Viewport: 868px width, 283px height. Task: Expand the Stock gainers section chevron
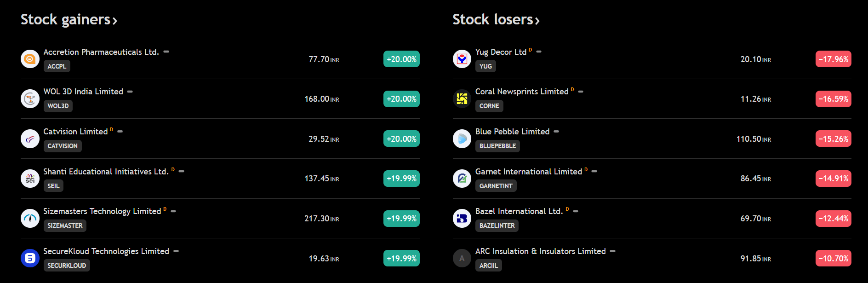pos(115,21)
